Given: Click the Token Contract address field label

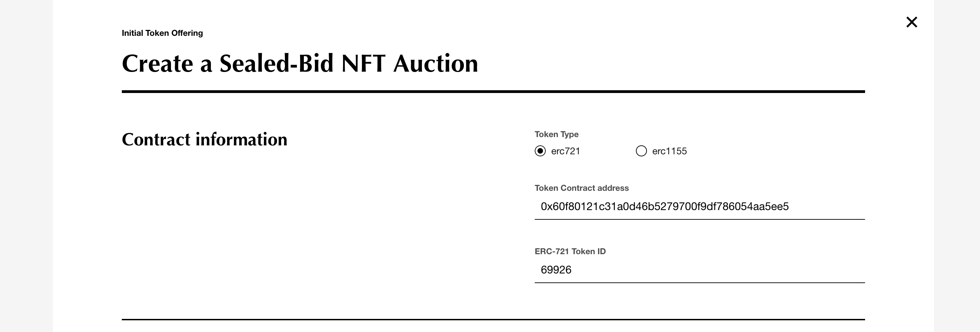Looking at the screenshot, I should [x=581, y=188].
